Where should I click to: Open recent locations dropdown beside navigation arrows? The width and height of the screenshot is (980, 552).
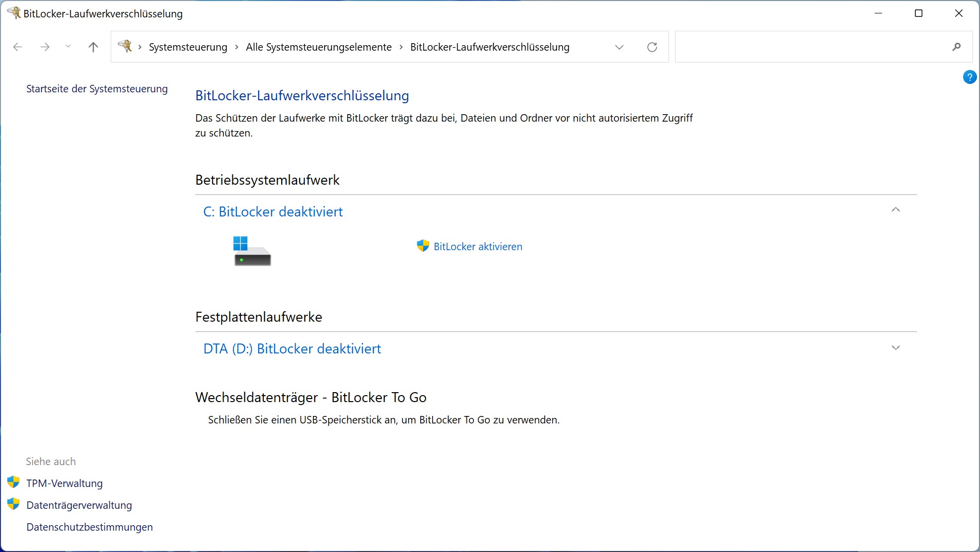coord(68,47)
